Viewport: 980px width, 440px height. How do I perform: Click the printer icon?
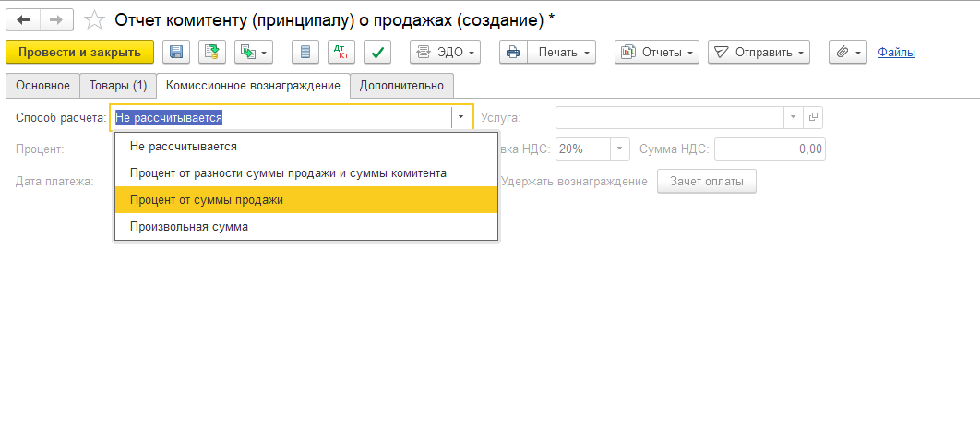pyautogui.click(x=513, y=53)
